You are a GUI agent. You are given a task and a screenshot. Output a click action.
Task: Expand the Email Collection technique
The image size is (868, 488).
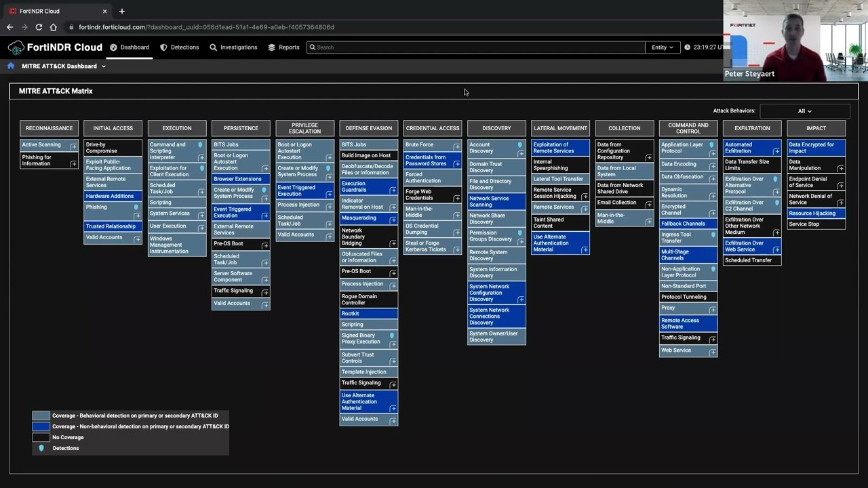click(649, 205)
